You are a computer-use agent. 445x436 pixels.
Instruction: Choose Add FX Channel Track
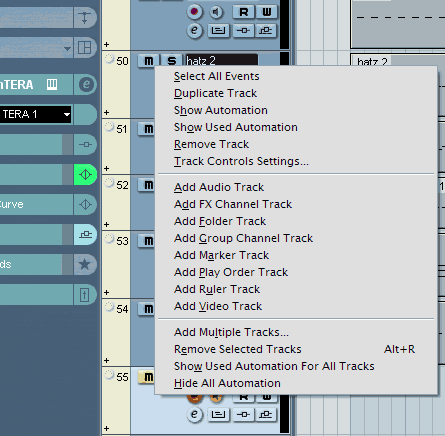click(233, 204)
